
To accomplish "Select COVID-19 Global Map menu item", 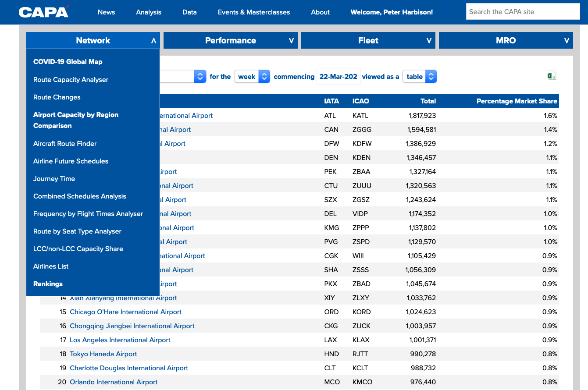I will (68, 62).
